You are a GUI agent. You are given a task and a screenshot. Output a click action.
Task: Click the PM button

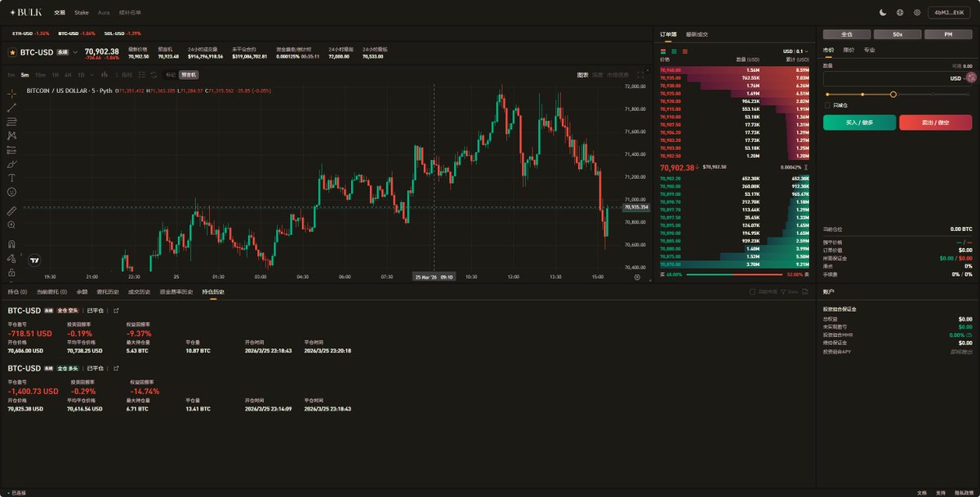[948, 34]
